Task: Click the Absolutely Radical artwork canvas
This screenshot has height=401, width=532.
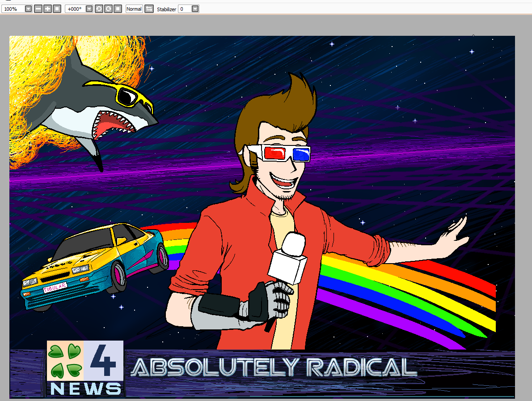Action: [x=262, y=217]
